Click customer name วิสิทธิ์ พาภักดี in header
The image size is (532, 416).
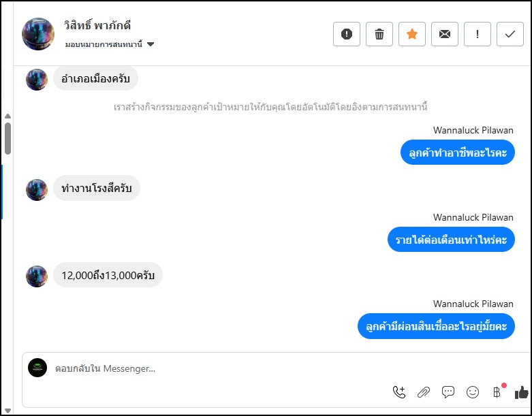98,26
